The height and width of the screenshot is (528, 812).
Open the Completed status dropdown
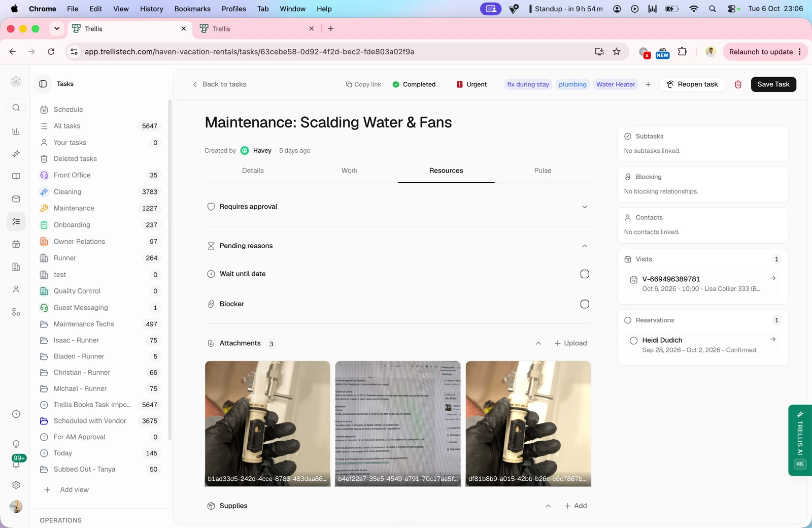point(414,84)
